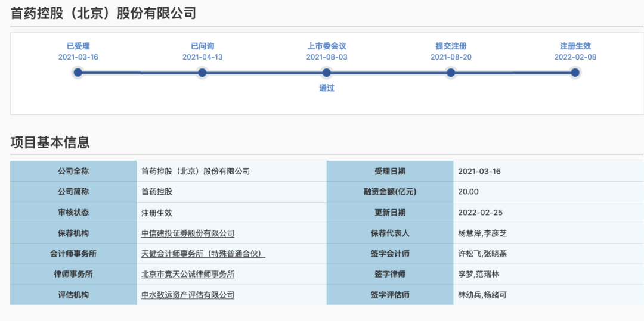Click the 北京市竞天公诚律师事务所 law firm link

click(188, 274)
